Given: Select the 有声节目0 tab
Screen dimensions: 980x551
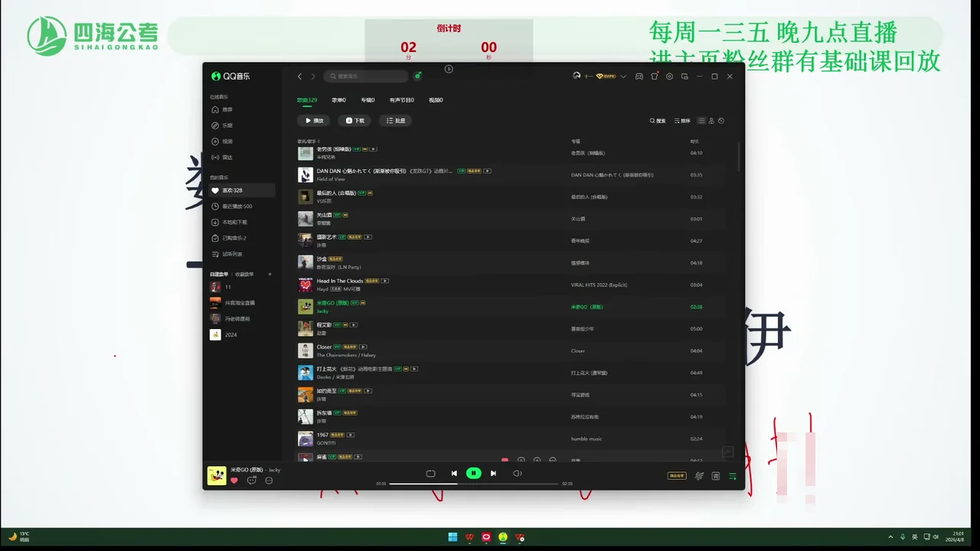Looking at the screenshot, I should pos(401,100).
